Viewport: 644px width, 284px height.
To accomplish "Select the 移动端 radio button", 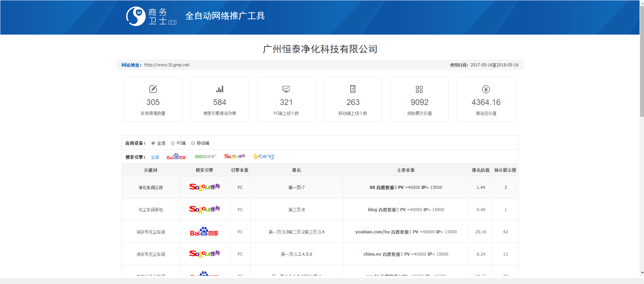I will pyautogui.click(x=193, y=143).
